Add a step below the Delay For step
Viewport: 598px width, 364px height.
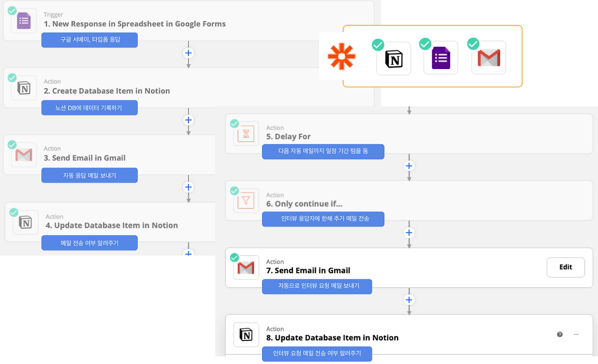(409, 166)
